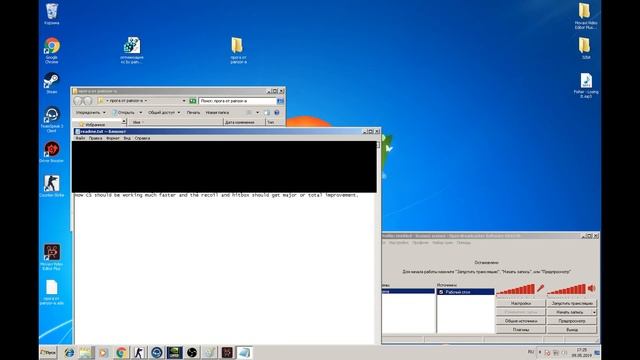
Task: Click the Explorer search field
Action: pyautogui.click(x=238, y=100)
